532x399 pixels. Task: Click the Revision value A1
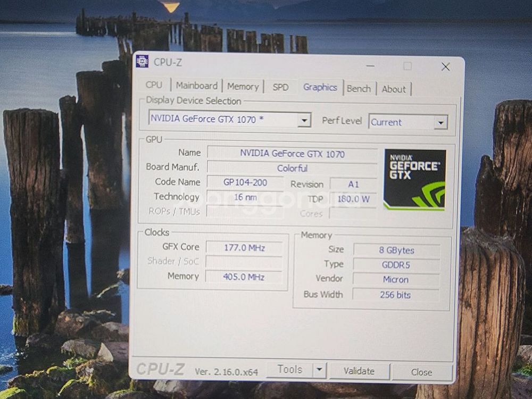pyautogui.click(x=353, y=184)
